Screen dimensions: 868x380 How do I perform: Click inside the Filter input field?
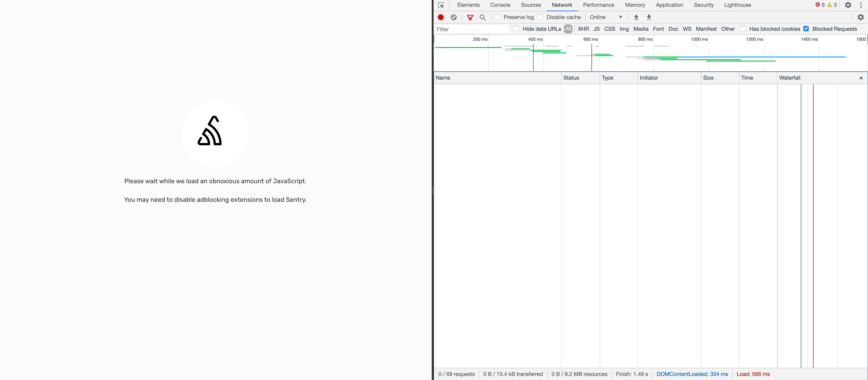point(472,29)
